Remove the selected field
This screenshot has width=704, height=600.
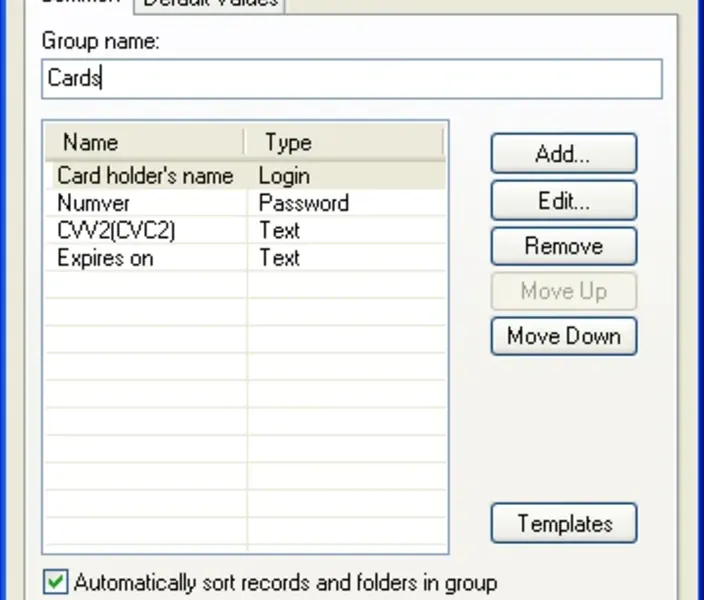[563, 246]
